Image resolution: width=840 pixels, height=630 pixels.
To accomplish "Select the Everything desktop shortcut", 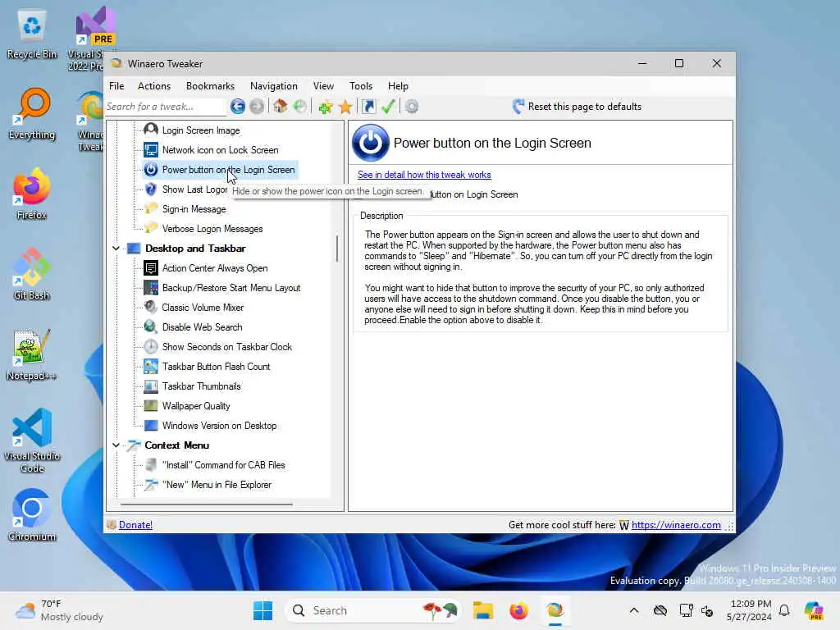I will click(x=32, y=113).
